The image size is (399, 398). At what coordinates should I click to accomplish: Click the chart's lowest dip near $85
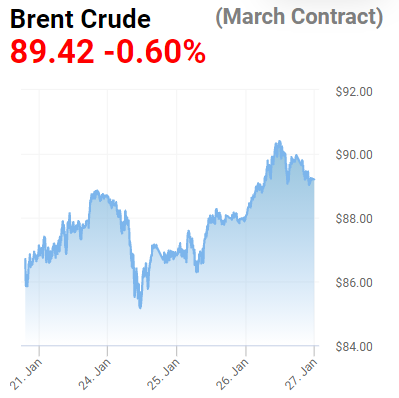pyautogui.click(x=140, y=307)
